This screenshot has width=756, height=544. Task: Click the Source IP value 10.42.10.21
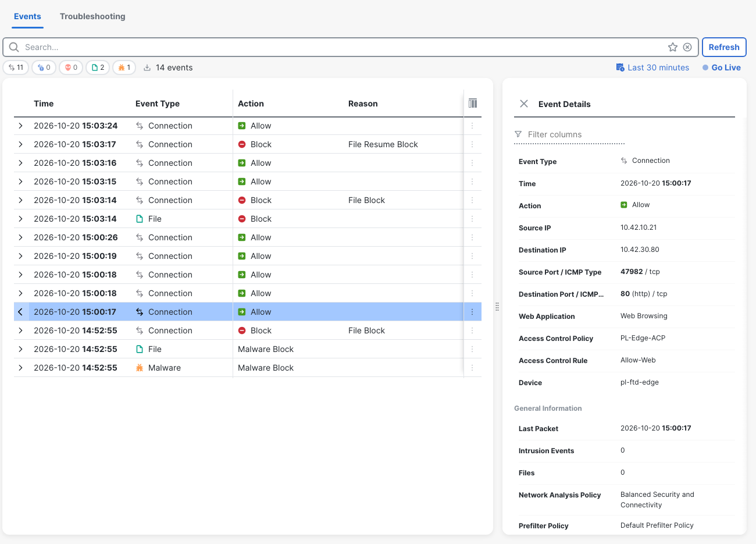coord(639,227)
